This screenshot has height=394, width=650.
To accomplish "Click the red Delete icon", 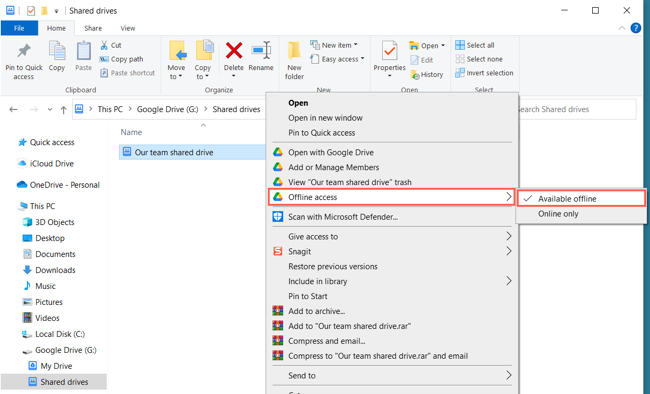I will 234,51.
